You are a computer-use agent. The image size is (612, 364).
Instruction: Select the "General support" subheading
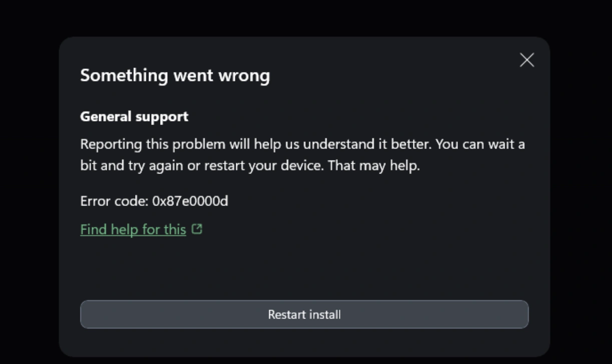[134, 116]
